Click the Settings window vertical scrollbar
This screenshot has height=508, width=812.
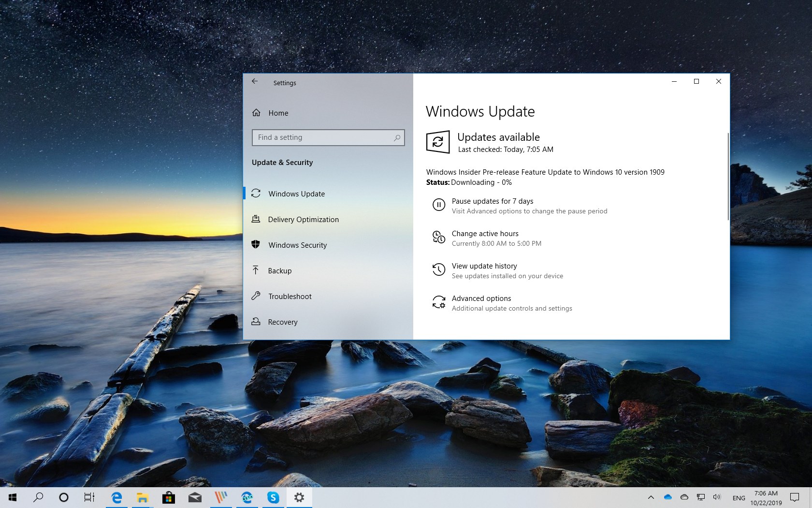[x=728, y=177]
